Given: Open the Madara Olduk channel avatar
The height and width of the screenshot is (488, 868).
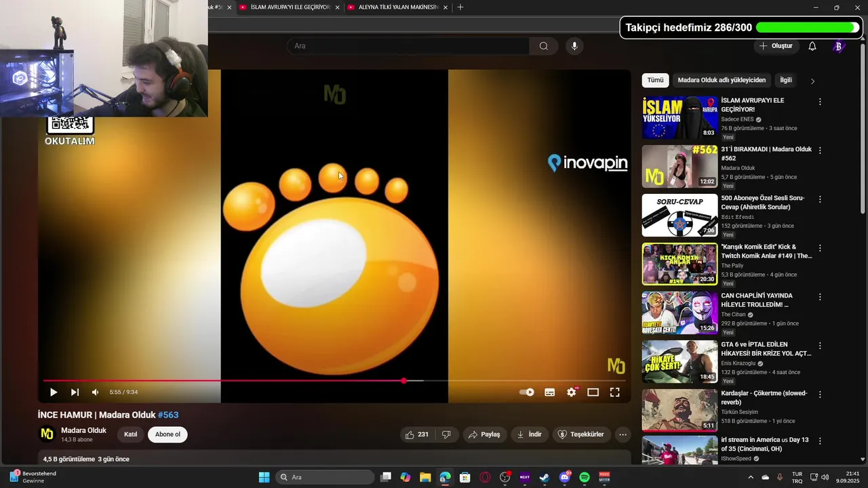Looking at the screenshot, I should (47, 434).
